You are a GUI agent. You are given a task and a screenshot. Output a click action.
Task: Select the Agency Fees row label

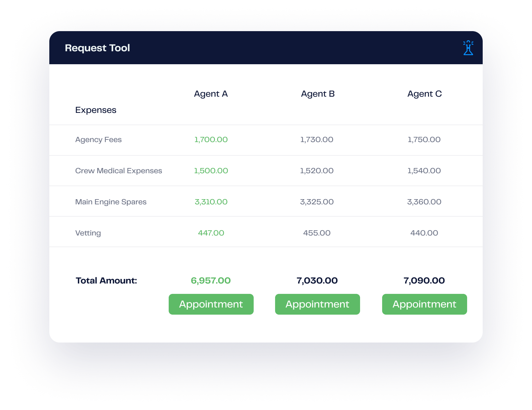(x=98, y=139)
